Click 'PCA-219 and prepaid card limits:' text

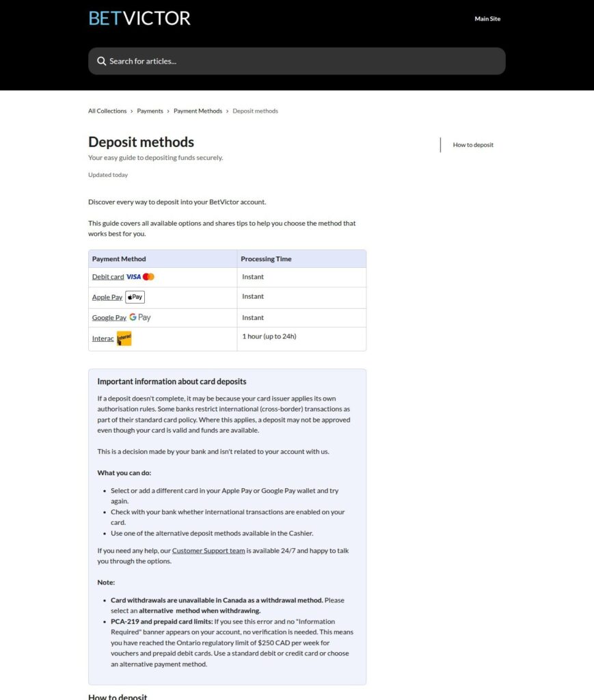point(162,621)
